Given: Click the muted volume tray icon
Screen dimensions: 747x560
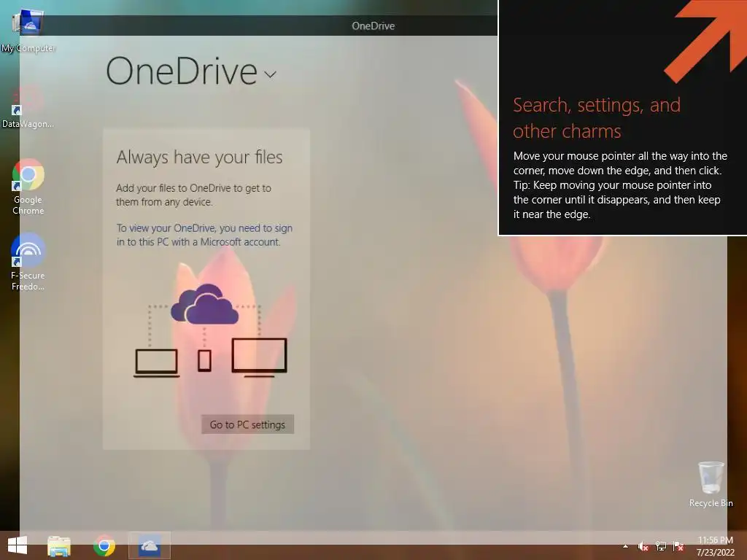Looking at the screenshot, I should point(643,546).
